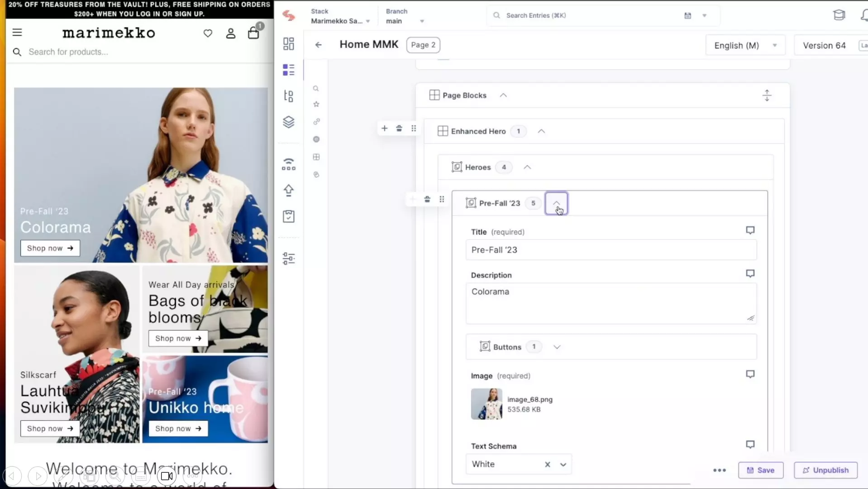868x489 pixels.
Task: Collapse the Pre-Fall '23 item
Action: click(x=556, y=203)
